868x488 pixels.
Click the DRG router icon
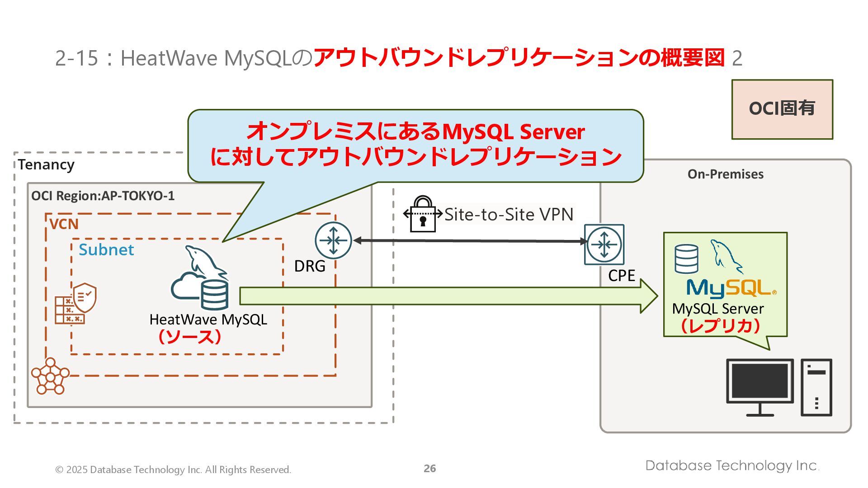click(333, 240)
